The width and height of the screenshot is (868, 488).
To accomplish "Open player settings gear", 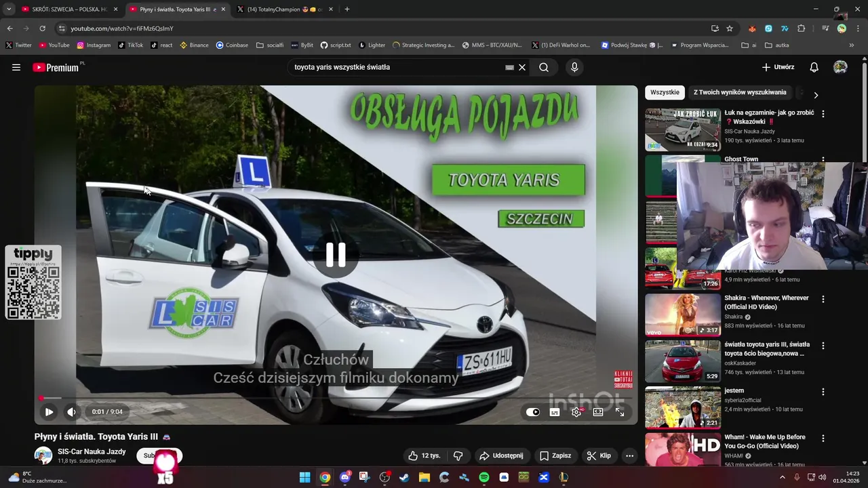I will [x=576, y=411].
